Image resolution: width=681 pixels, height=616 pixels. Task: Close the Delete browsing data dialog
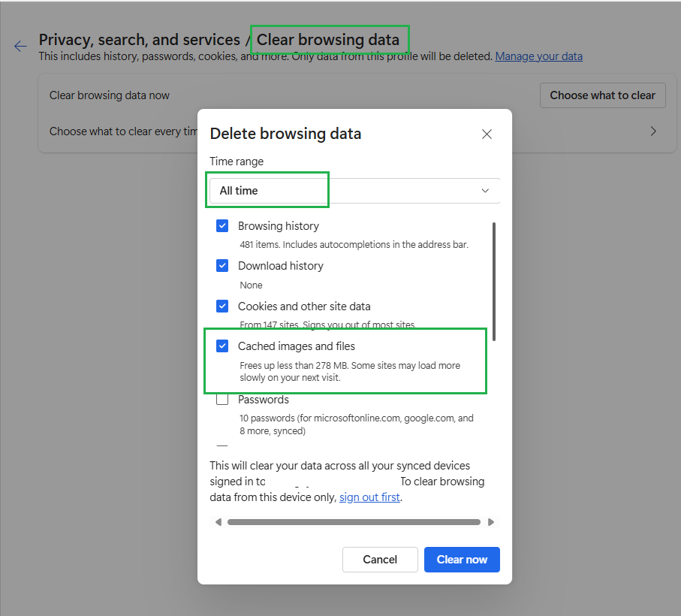tap(487, 134)
